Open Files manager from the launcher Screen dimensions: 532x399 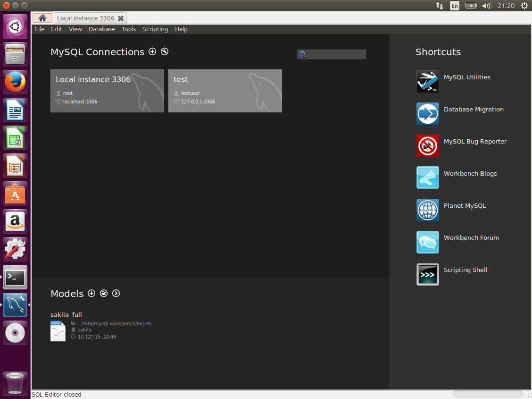point(15,54)
